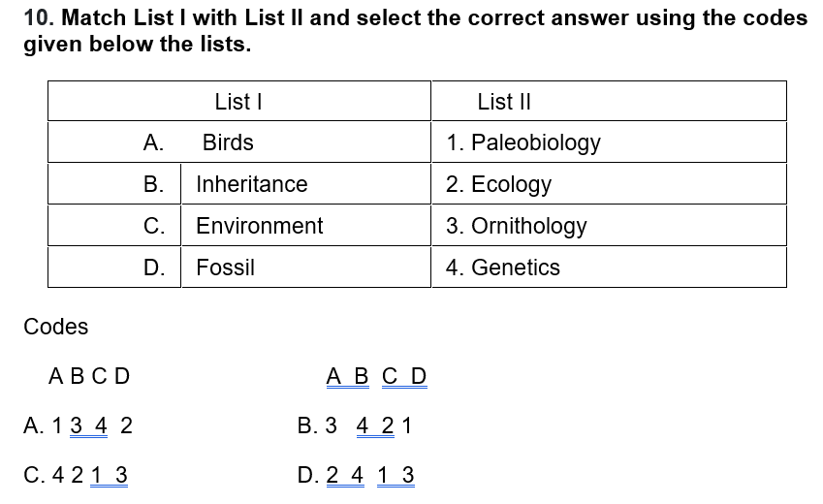This screenshot has height=504, width=823.
Task: Click the letter D. cell beside Fossil
Action: pyautogui.click(x=153, y=268)
